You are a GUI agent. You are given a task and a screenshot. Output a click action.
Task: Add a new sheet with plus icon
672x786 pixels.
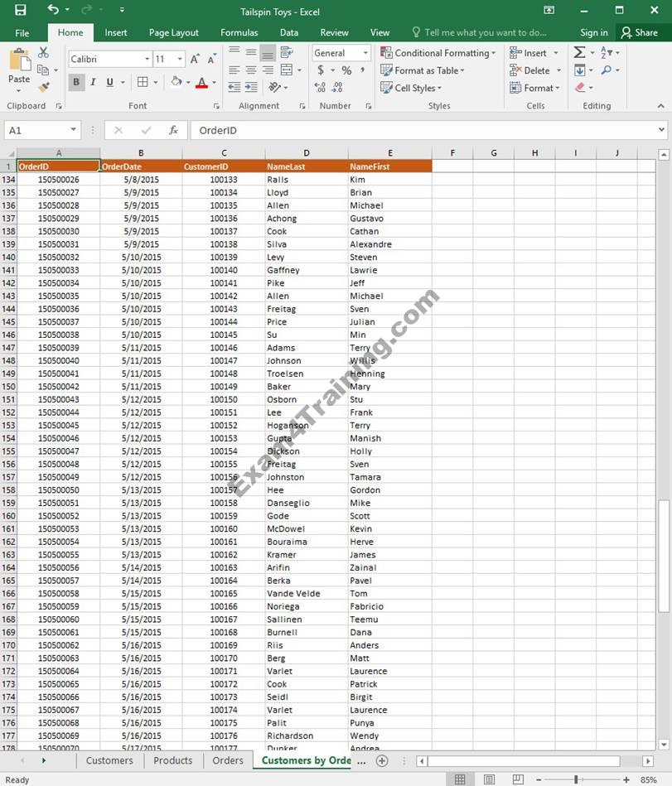tap(382, 760)
